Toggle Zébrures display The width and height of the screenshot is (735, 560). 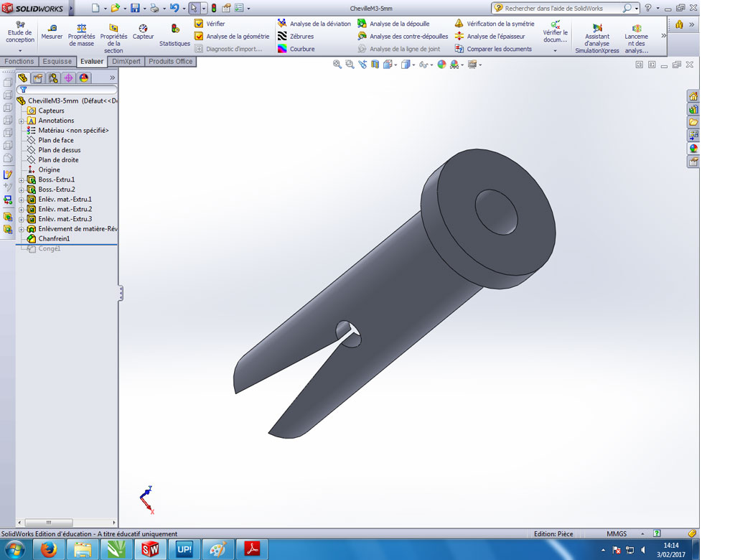296,36
